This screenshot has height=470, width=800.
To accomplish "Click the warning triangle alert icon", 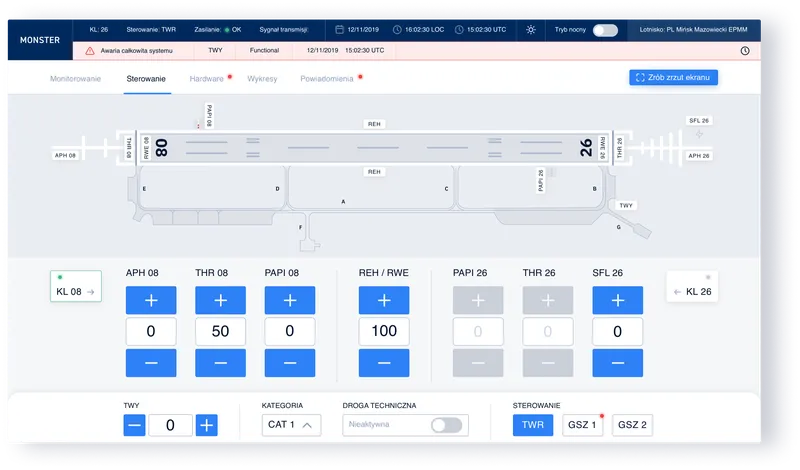I will (90, 51).
